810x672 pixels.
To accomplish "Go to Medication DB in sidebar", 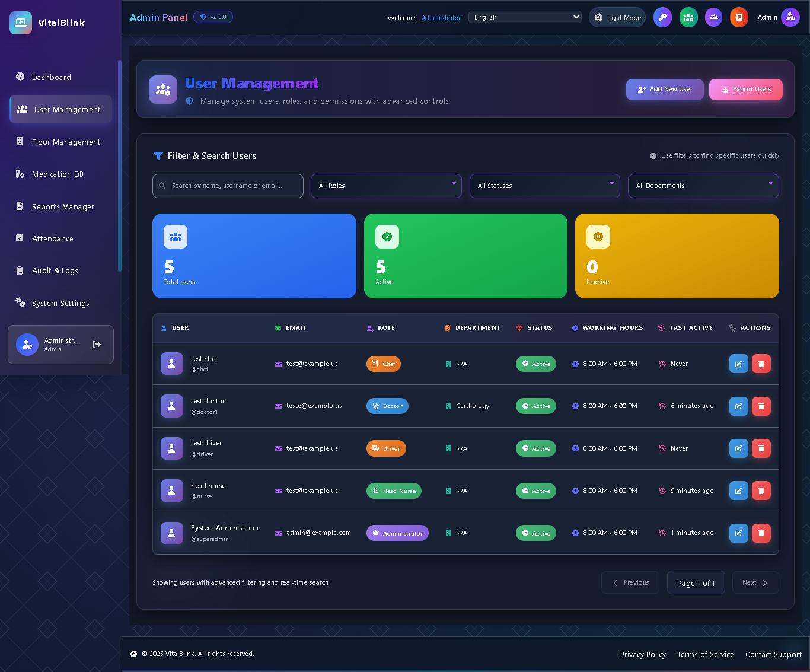I will pos(58,174).
